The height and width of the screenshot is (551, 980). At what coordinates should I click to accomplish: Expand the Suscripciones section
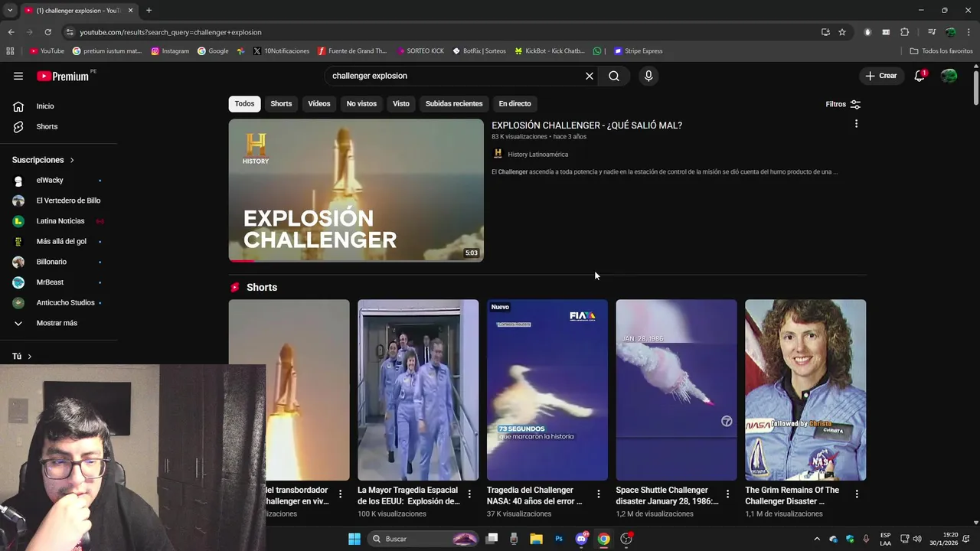(43, 160)
